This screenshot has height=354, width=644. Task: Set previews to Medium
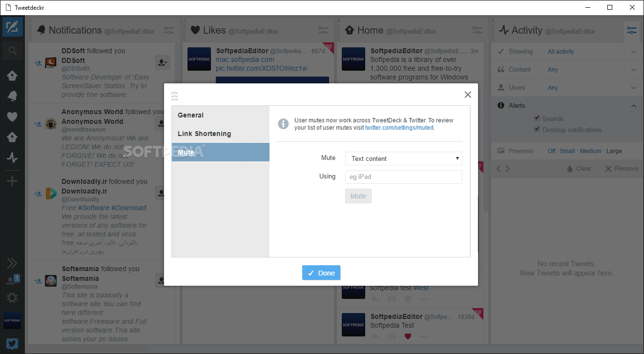coord(590,151)
